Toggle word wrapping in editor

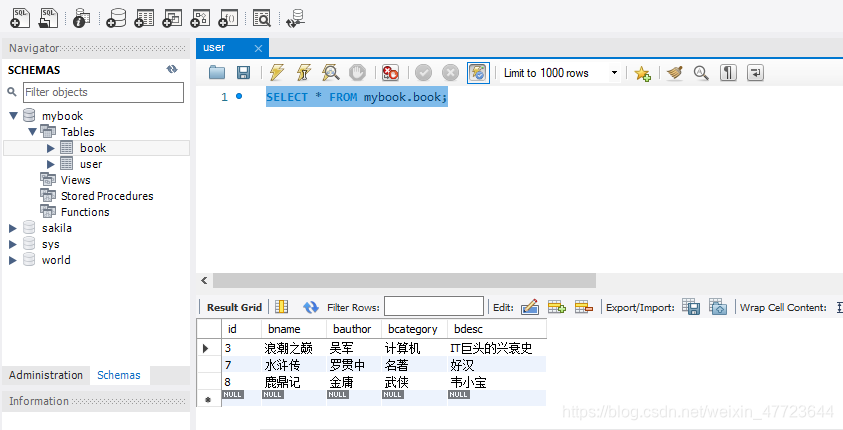pyautogui.click(x=755, y=73)
